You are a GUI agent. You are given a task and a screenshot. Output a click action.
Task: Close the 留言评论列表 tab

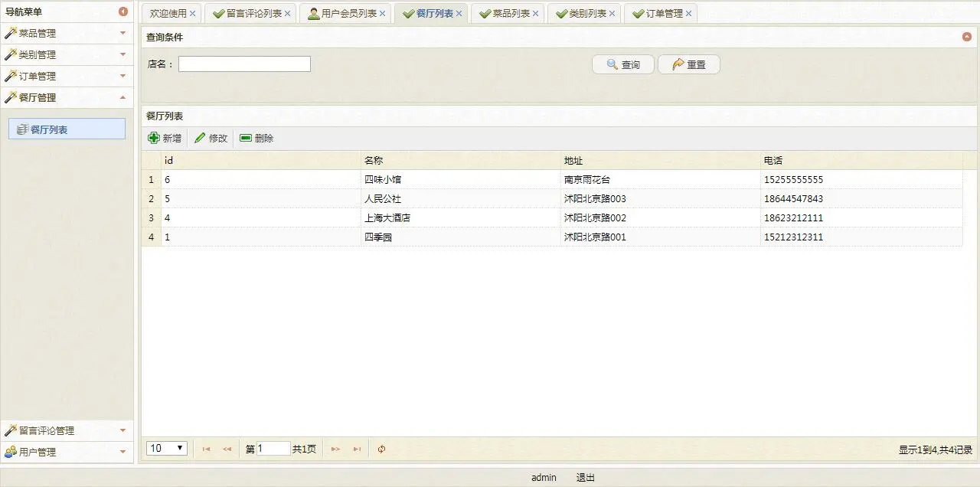point(288,14)
